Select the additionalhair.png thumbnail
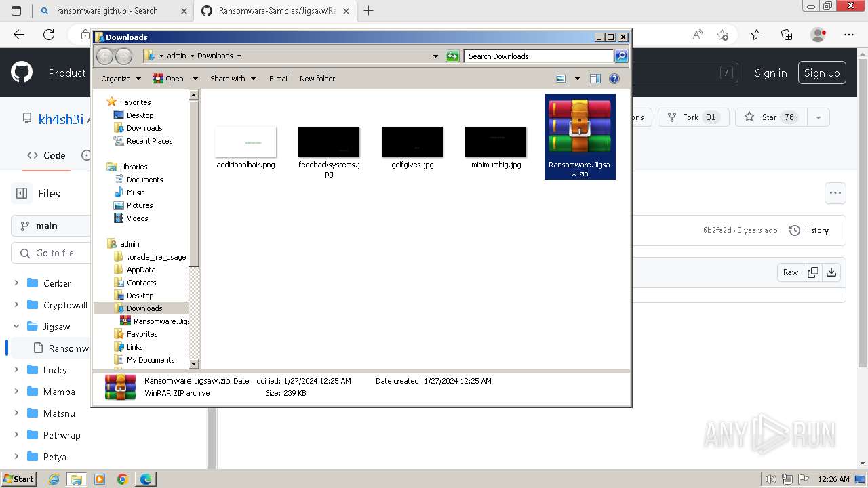 pyautogui.click(x=245, y=142)
